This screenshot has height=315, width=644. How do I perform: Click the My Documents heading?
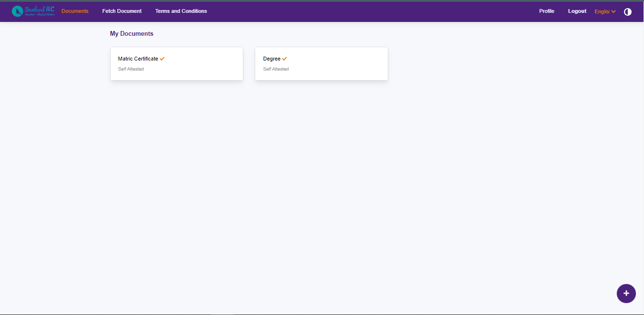pyautogui.click(x=132, y=34)
